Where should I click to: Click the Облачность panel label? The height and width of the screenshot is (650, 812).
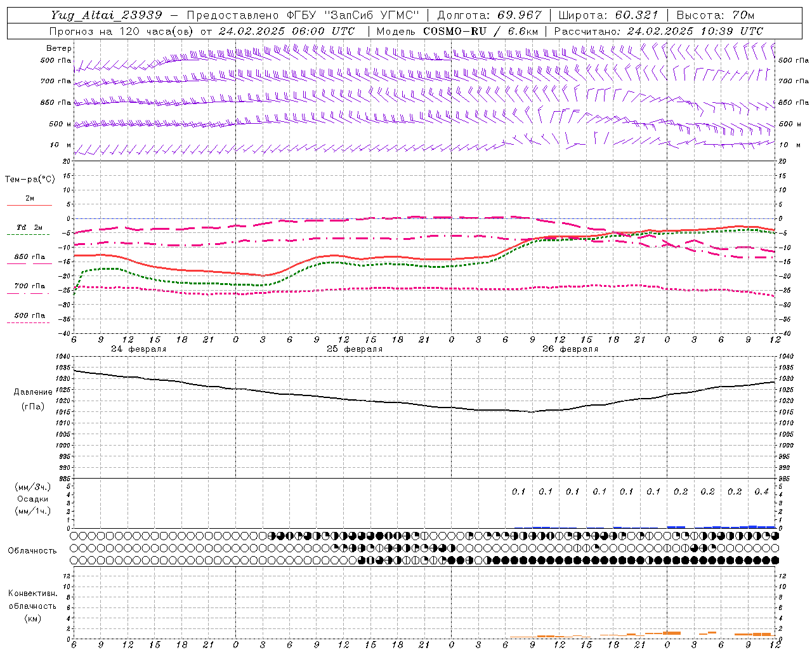(x=32, y=551)
